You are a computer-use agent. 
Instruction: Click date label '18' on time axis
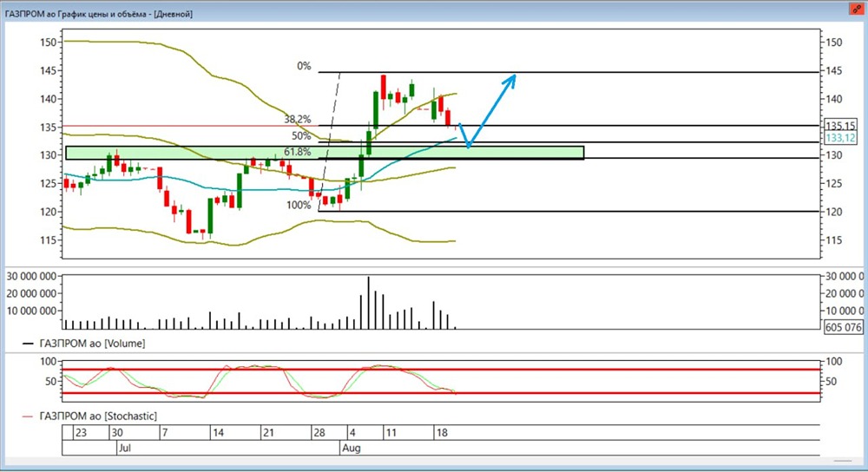442,433
